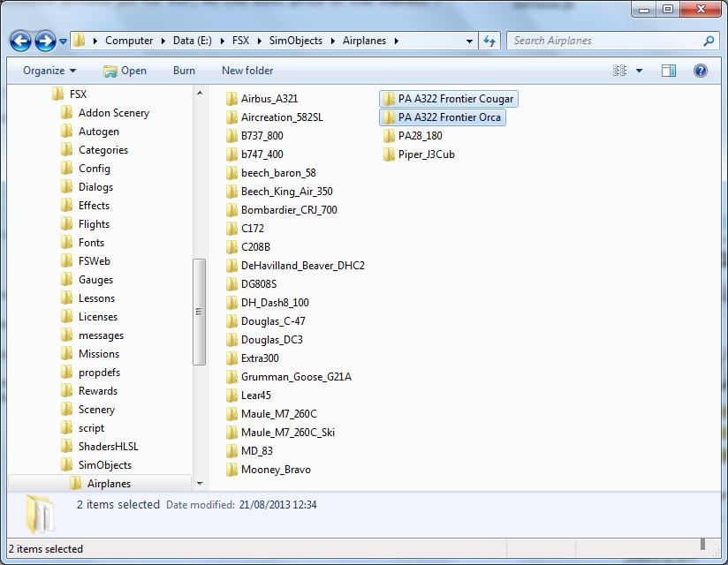This screenshot has width=728, height=565.
Task: Open the Help question mark icon
Action: [701, 71]
